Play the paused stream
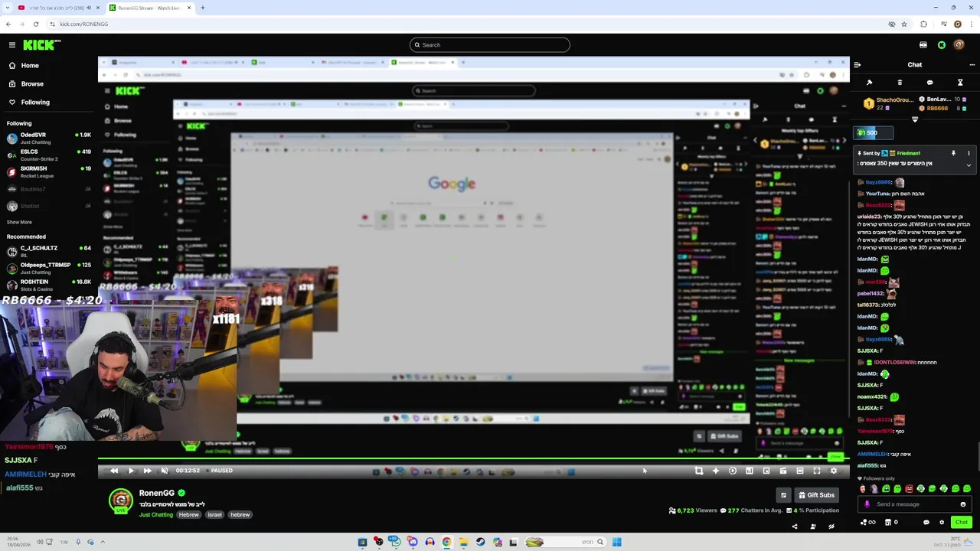The height and width of the screenshot is (551, 980). pyautogui.click(x=131, y=471)
